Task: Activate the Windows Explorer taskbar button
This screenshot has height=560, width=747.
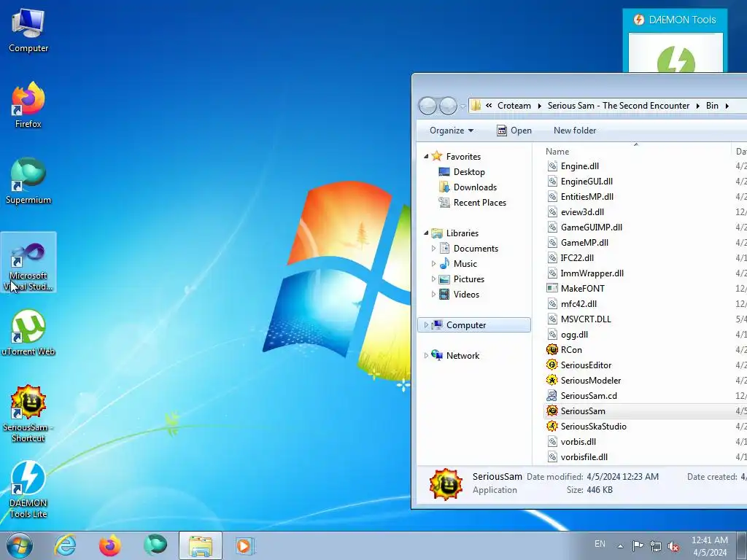Action: coord(201,545)
